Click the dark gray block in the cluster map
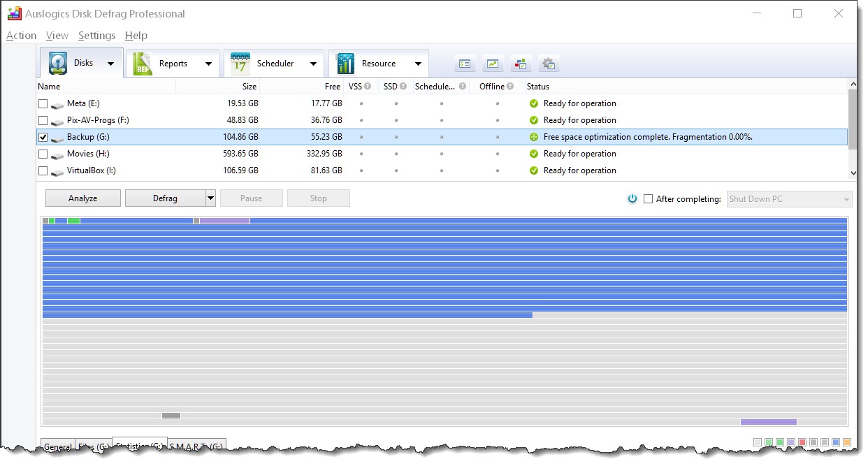Viewport: 868px width, 466px height. click(171, 416)
